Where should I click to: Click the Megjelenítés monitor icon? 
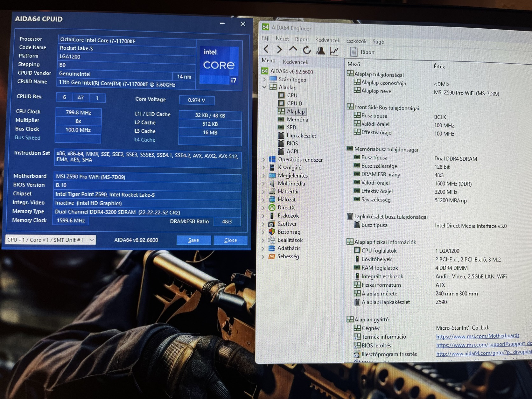(x=272, y=175)
